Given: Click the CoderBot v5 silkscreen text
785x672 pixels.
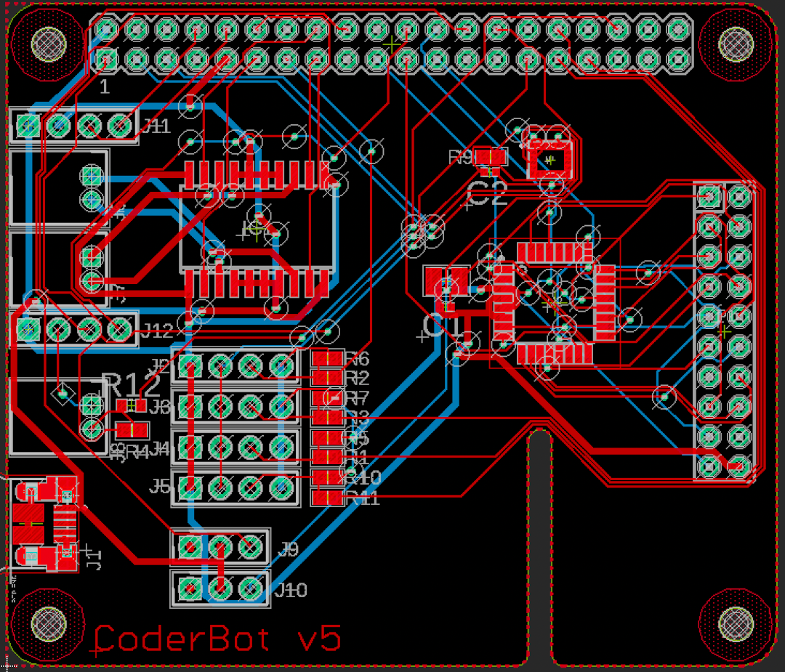Looking at the screenshot, I should tap(218, 639).
